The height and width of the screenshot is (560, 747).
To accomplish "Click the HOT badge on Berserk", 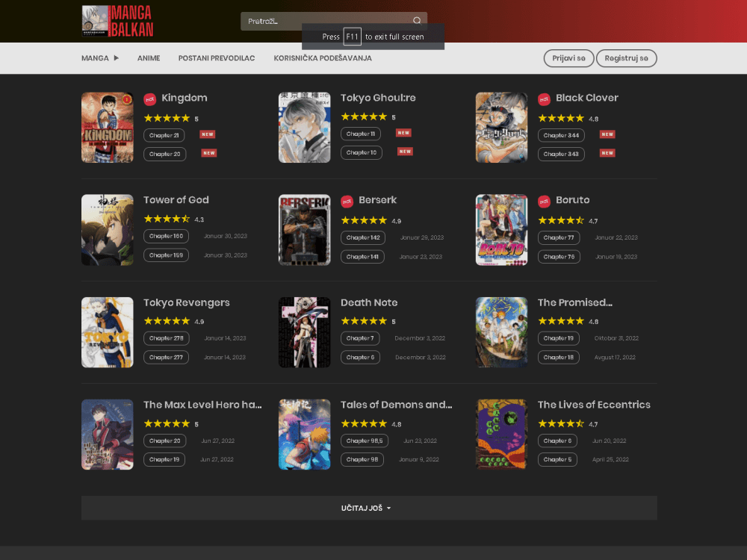I will (x=347, y=200).
